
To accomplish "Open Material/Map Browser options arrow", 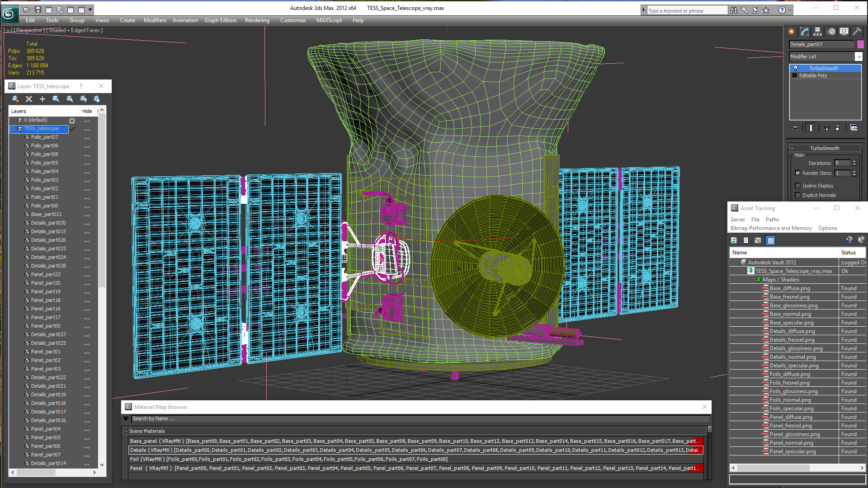I will coord(126,419).
